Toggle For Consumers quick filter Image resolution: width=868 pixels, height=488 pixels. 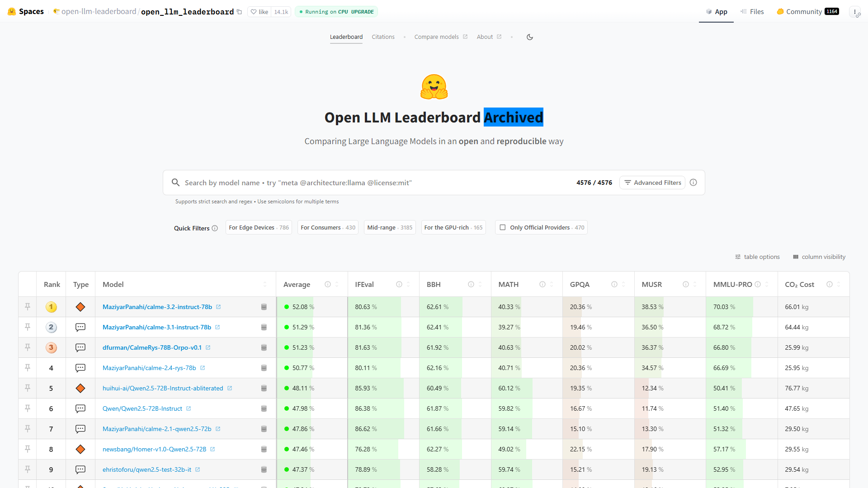[x=328, y=227]
